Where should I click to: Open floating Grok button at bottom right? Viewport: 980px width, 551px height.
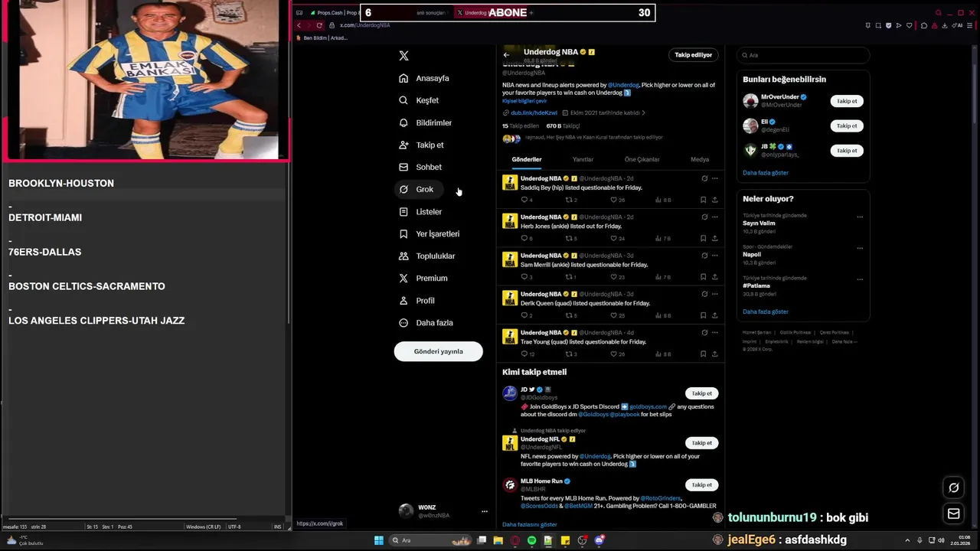(954, 487)
